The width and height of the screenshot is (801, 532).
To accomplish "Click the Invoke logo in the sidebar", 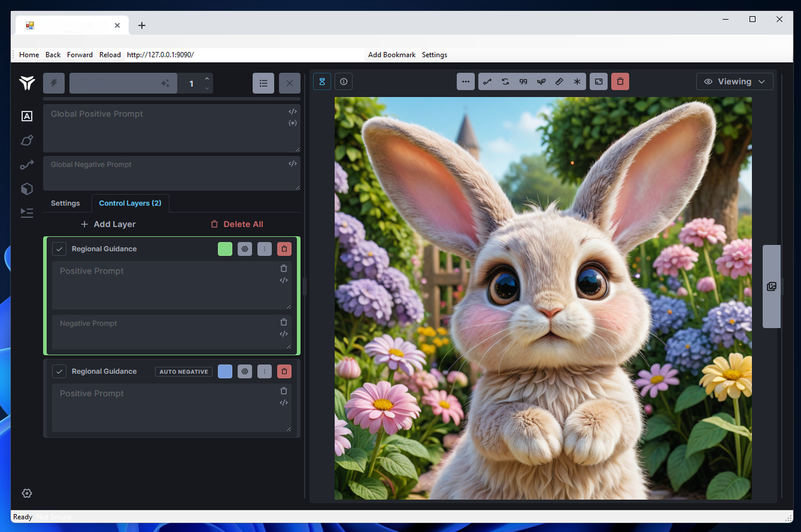I will tap(27, 83).
